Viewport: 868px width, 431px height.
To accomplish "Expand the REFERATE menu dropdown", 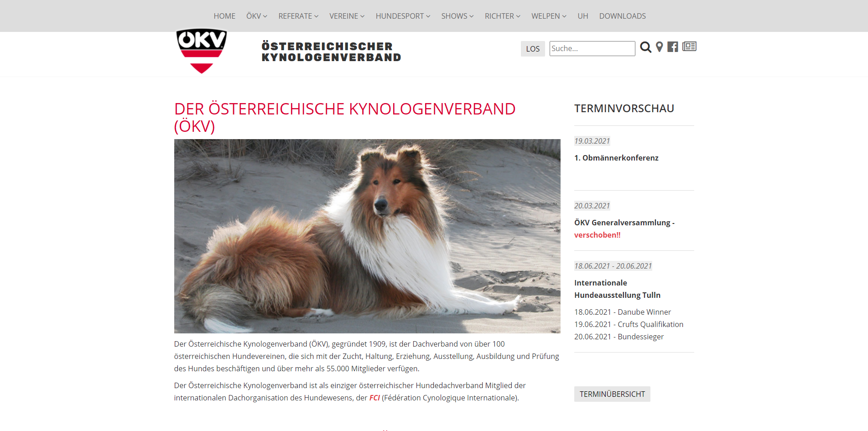I will (x=298, y=16).
